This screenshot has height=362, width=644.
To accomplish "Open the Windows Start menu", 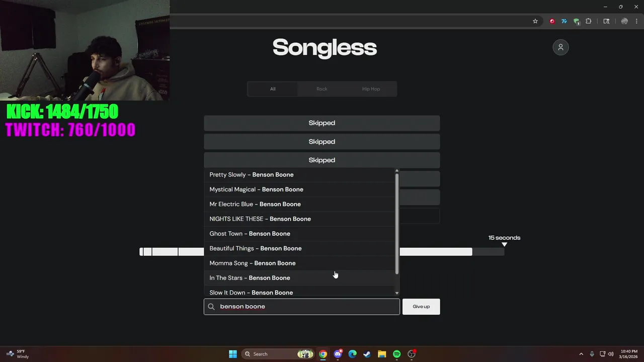I will [233, 354].
